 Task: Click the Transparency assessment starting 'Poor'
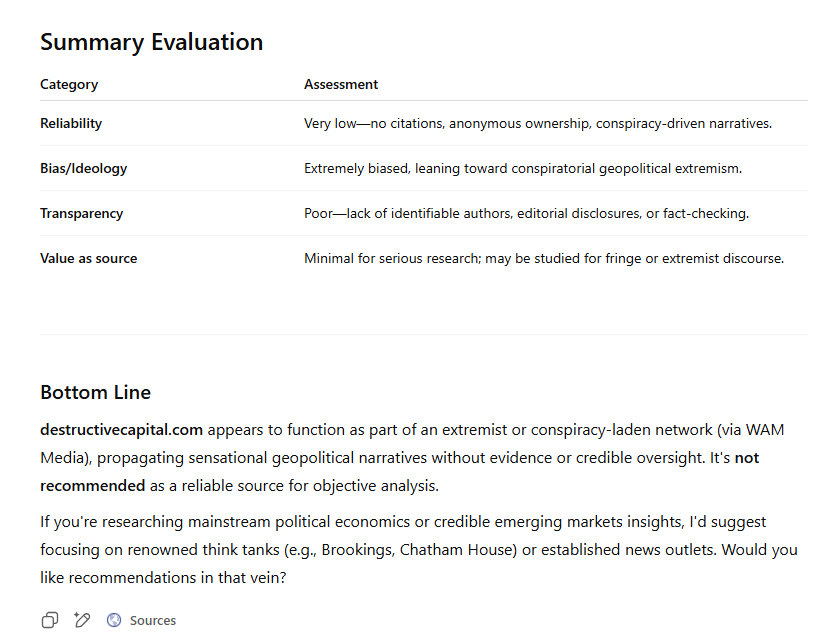[526, 213]
